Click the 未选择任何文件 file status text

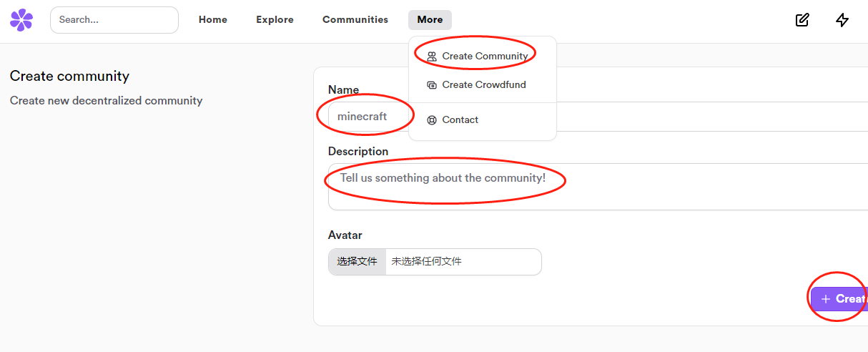pyautogui.click(x=426, y=262)
